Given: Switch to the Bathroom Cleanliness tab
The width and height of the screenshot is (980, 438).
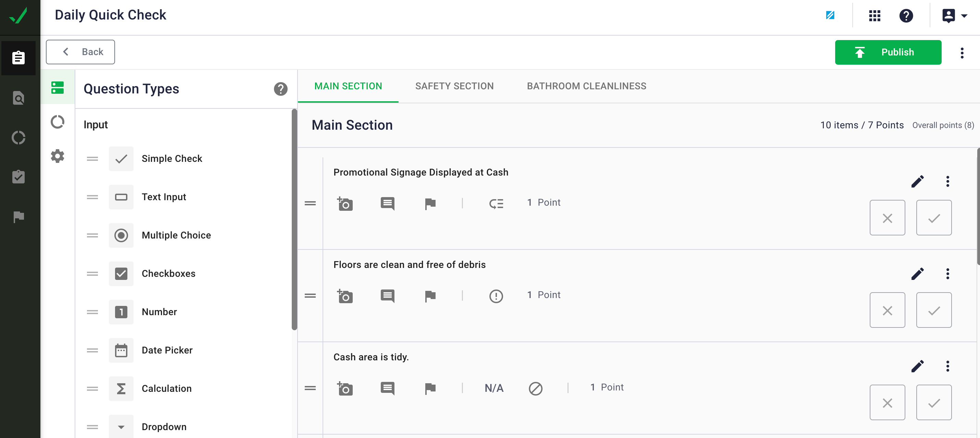Looking at the screenshot, I should (x=586, y=86).
